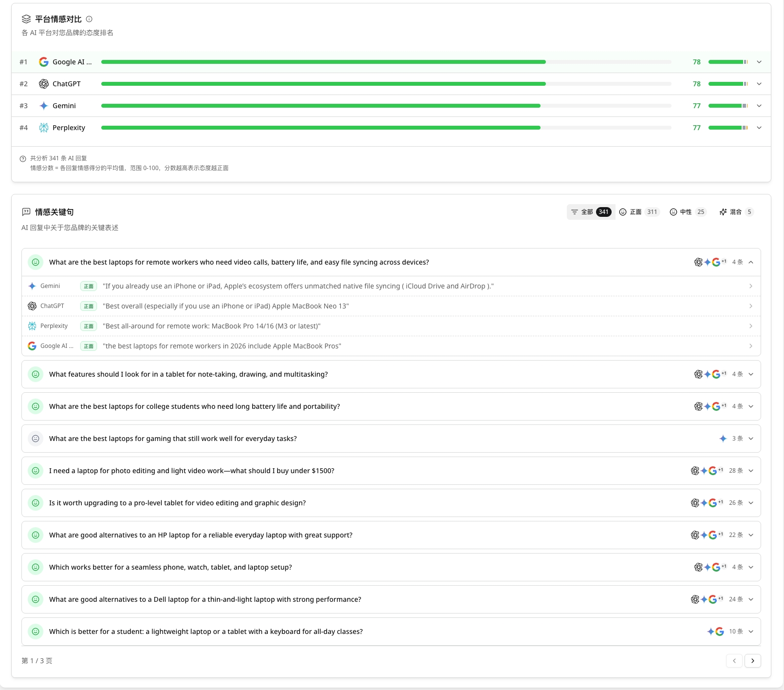
Task: Expand the Dell laptop alternatives question
Action: (751, 599)
